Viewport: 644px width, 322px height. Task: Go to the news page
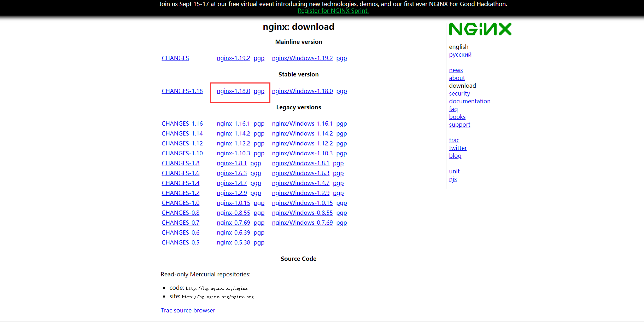[x=456, y=70]
